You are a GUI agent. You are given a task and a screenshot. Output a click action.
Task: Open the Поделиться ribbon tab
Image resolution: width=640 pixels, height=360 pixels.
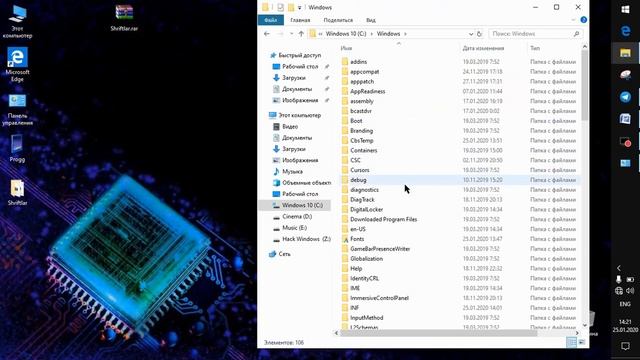click(338, 20)
